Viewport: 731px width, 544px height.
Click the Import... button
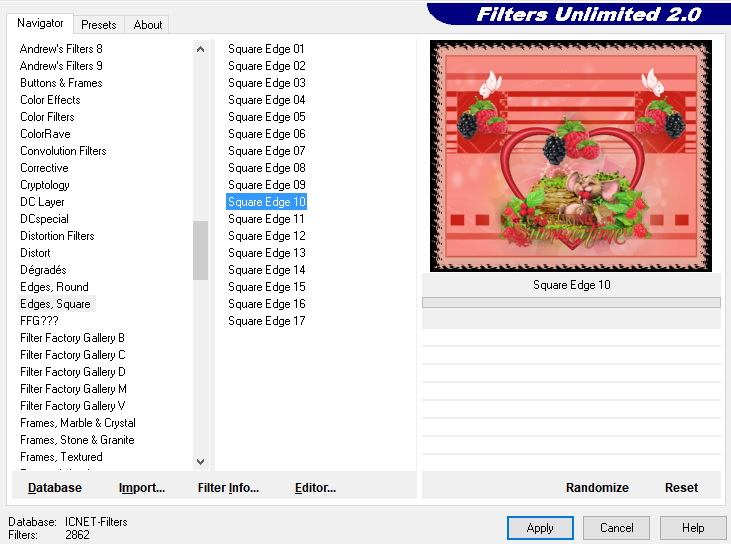pyautogui.click(x=142, y=488)
